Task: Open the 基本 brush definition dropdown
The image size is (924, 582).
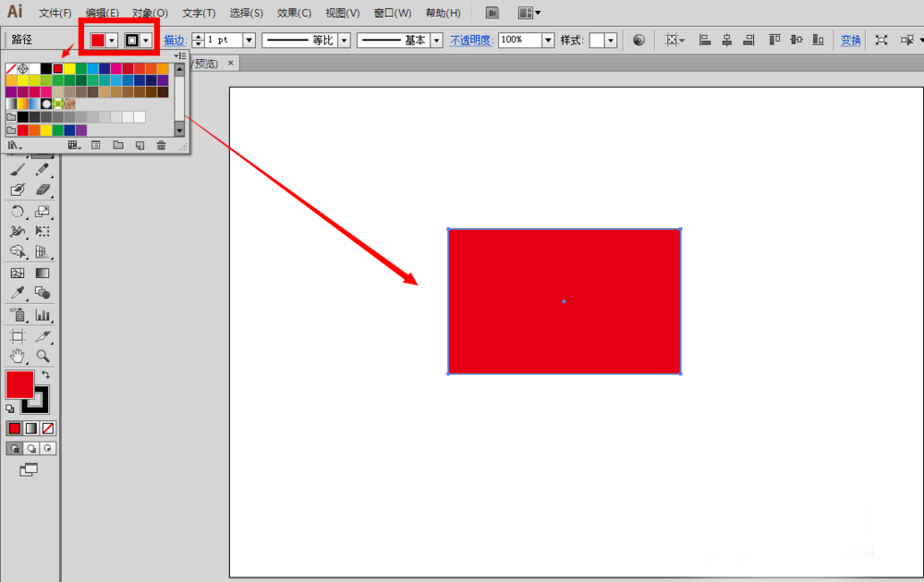Action: click(x=436, y=40)
